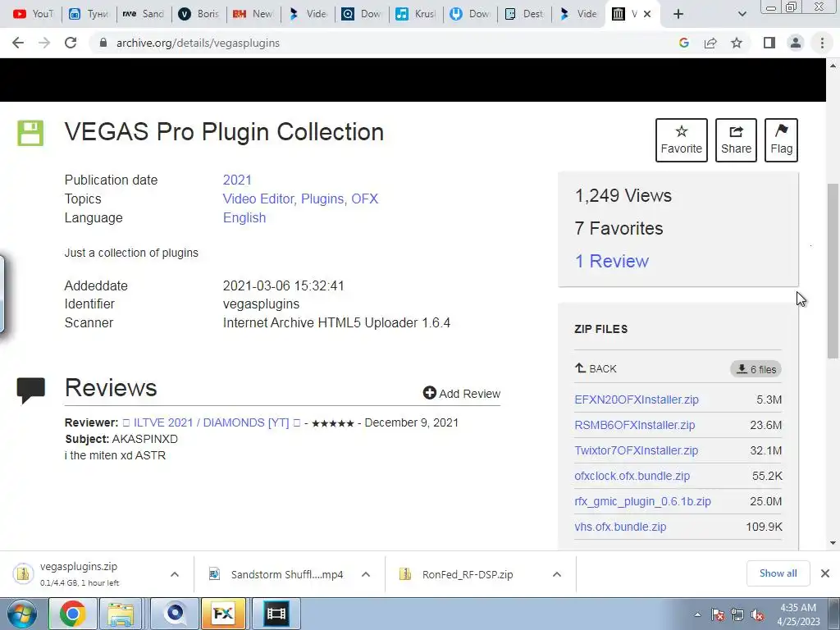Close the downloads bar
Viewport: 840px width, 630px height.
tap(825, 573)
